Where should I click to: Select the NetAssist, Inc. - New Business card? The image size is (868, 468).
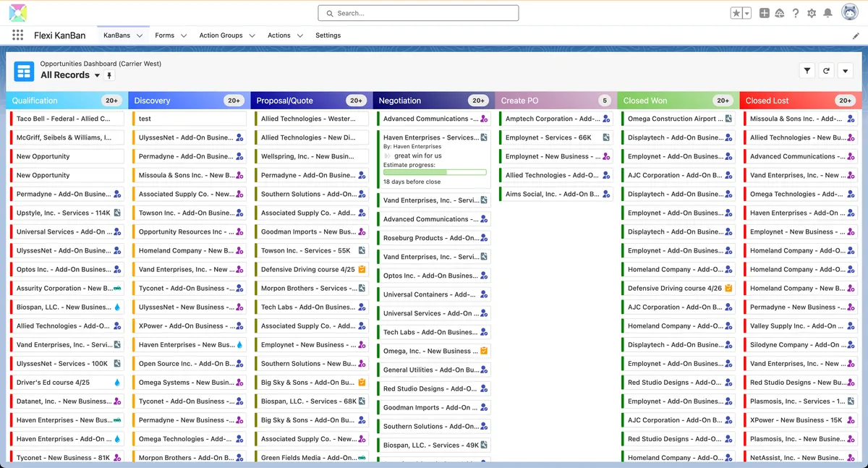click(800, 457)
